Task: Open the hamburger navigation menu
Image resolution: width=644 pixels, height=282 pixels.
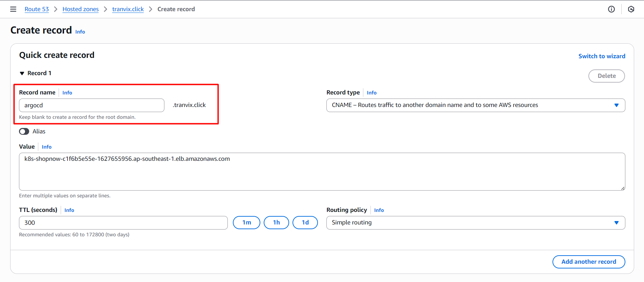Action: tap(13, 9)
